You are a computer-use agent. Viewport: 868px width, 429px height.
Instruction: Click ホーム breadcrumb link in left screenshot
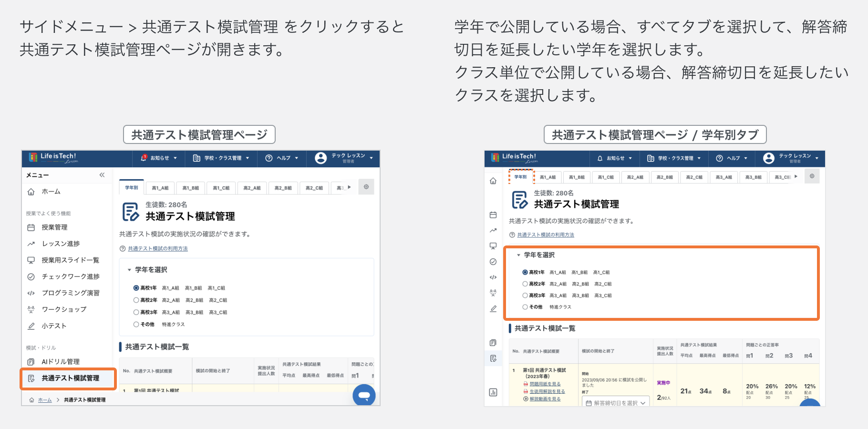45,400
